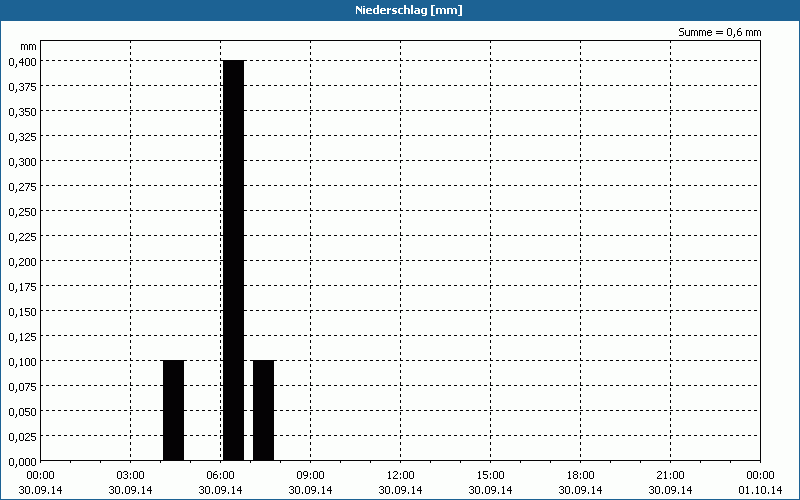This screenshot has width=800, height=500.
Task: Select the 00:00 time label dated 01.10.14
Action: click(x=760, y=475)
